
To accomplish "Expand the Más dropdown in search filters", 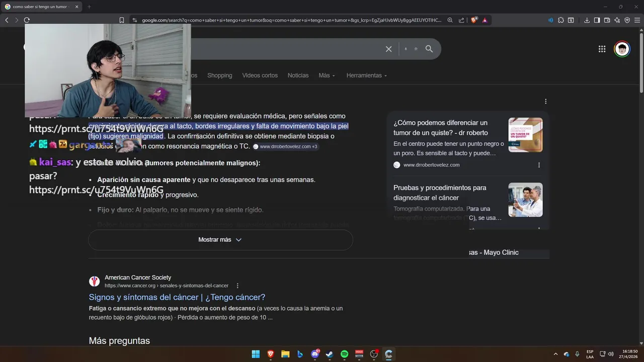I will pyautogui.click(x=327, y=75).
